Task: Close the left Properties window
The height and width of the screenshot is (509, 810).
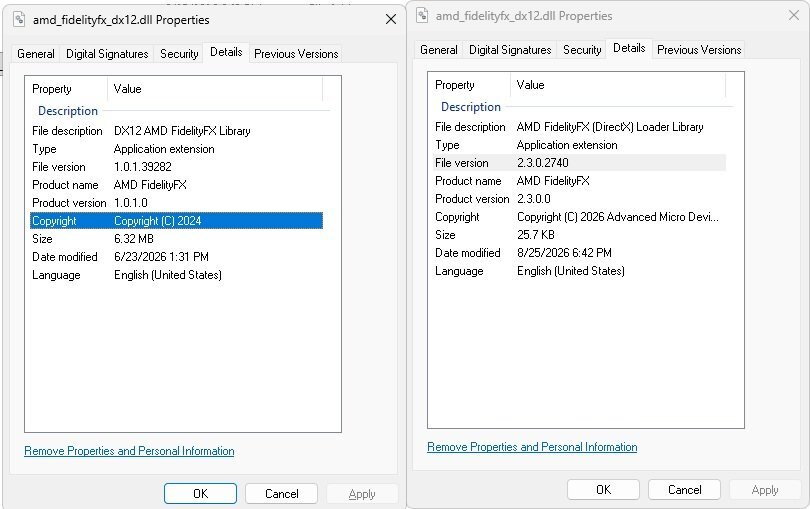Action: (x=391, y=20)
